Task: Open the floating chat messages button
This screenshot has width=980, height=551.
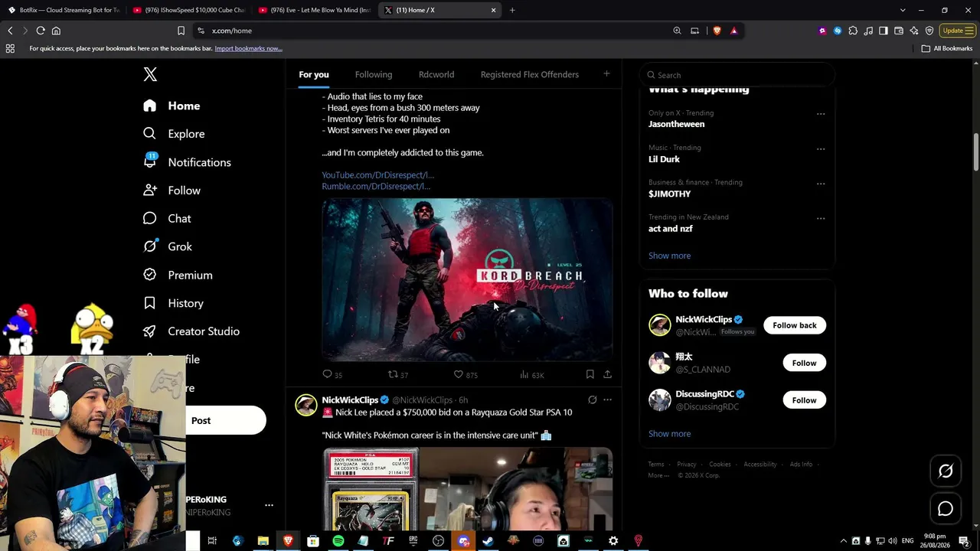Action: pos(946,509)
